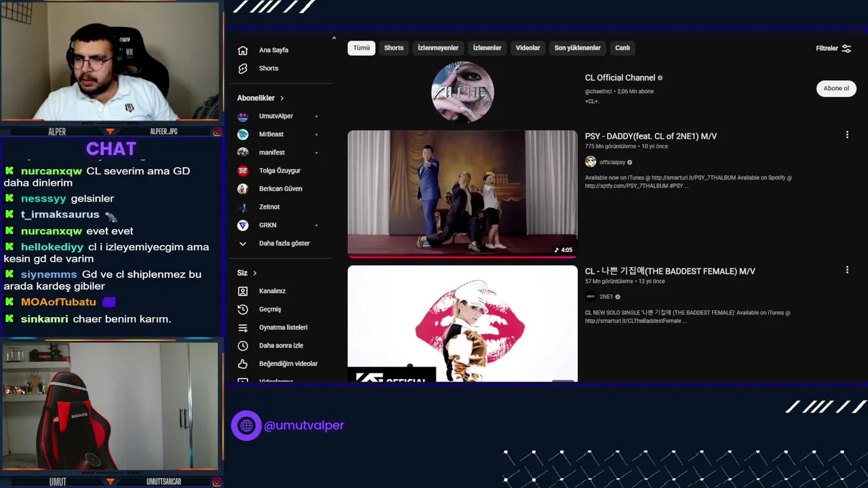Open Geçmiş history icon
Screen dimensions: 868x488
pyautogui.click(x=243, y=309)
